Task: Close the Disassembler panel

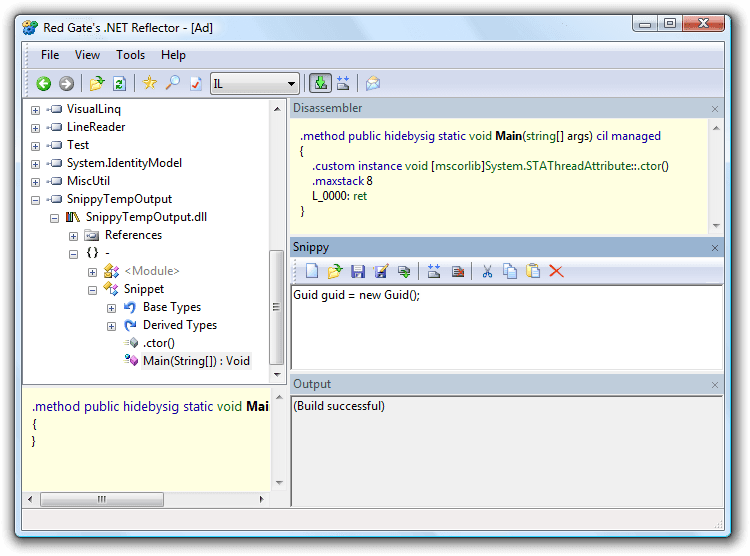Action: pyautogui.click(x=714, y=109)
